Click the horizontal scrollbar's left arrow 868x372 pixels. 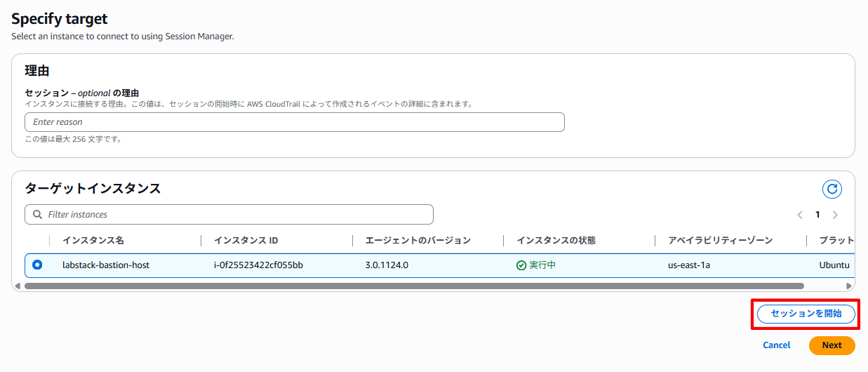(18, 286)
